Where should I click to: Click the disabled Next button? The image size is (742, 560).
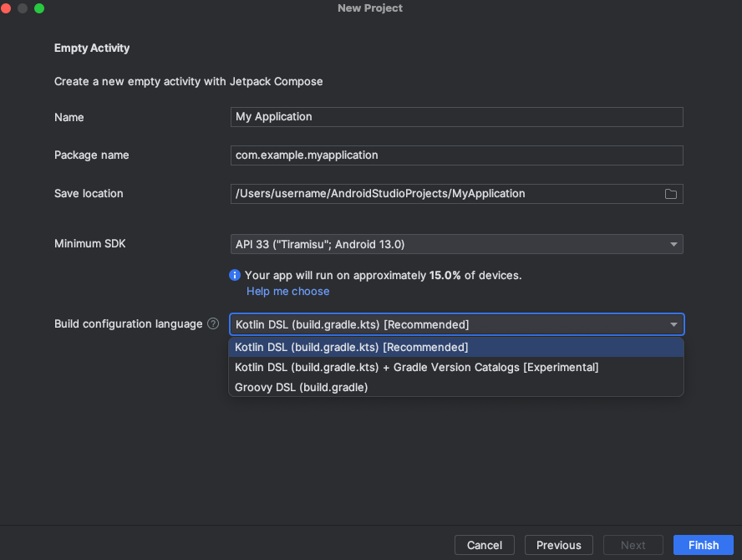coord(633,544)
